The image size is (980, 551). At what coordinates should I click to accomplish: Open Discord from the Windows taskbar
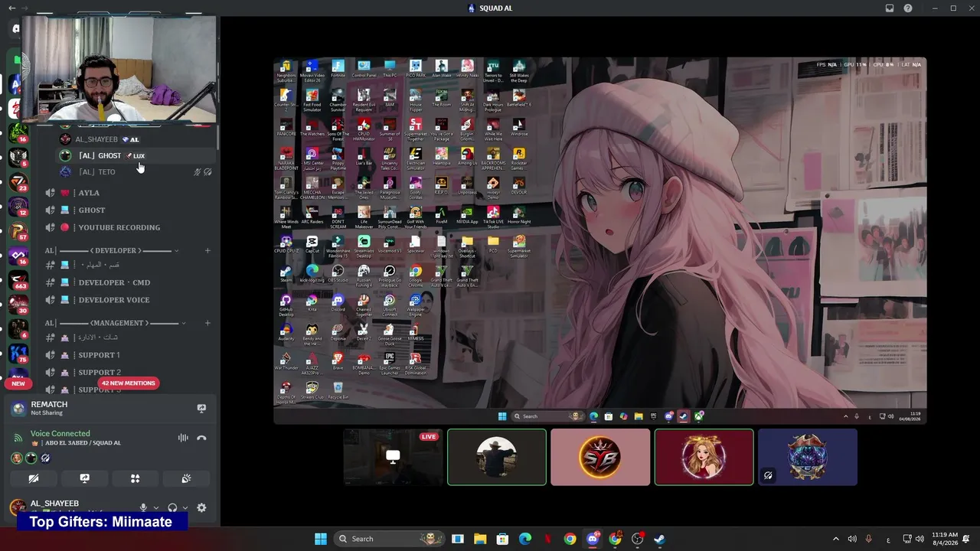[x=592, y=539]
